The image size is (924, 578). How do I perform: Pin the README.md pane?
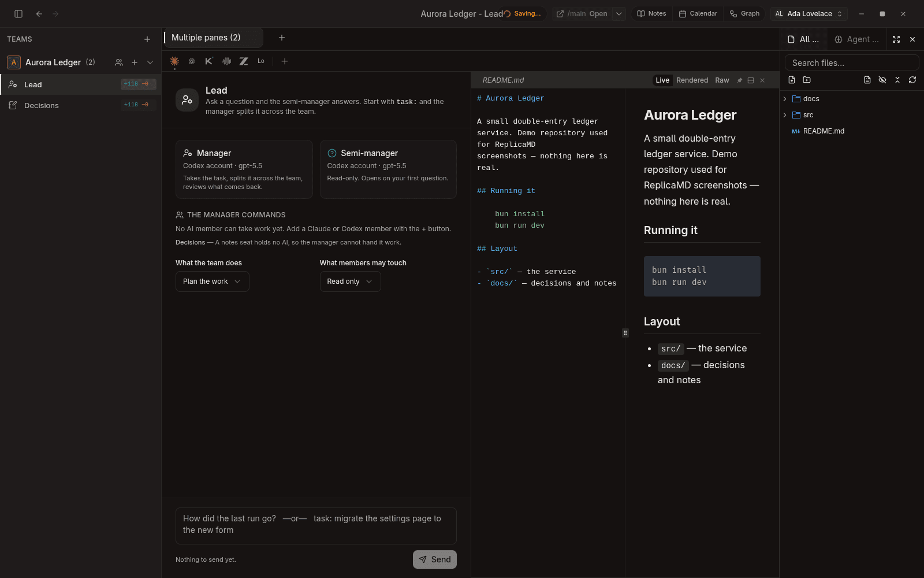click(x=739, y=80)
